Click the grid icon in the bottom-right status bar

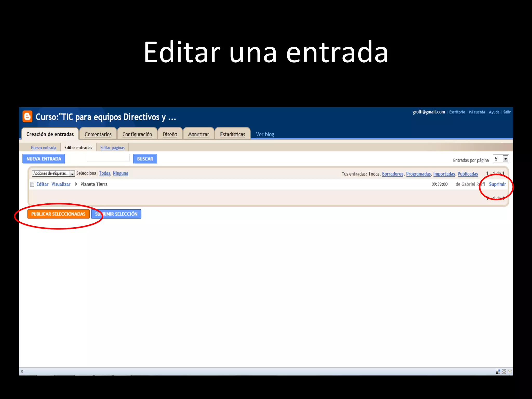tap(504, 371)
